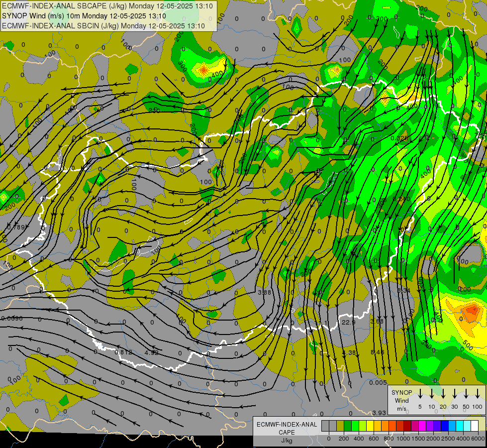Select the bright green CAPE legend swatch

355,426
